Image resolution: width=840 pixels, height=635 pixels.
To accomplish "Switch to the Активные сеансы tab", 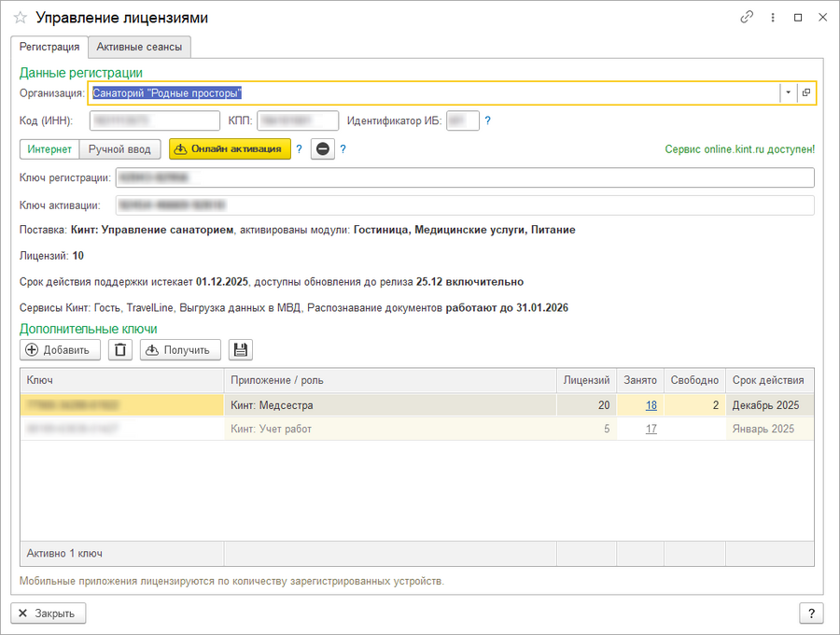I will point(141,47).
